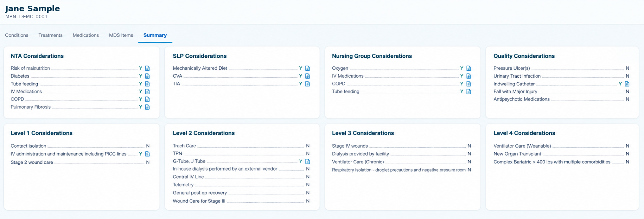Screen dimensions: 644x219
Task: Click In-house dialysis by external vendor label
Action: pos(225,169)
